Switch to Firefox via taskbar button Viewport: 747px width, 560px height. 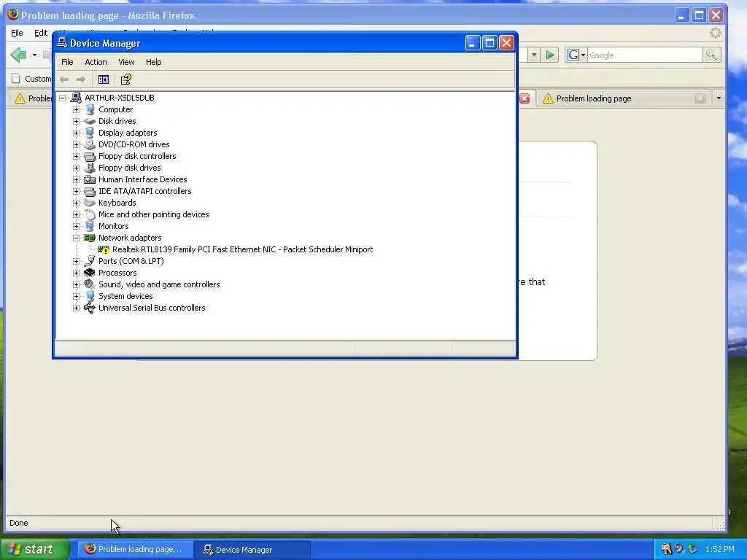135,549
